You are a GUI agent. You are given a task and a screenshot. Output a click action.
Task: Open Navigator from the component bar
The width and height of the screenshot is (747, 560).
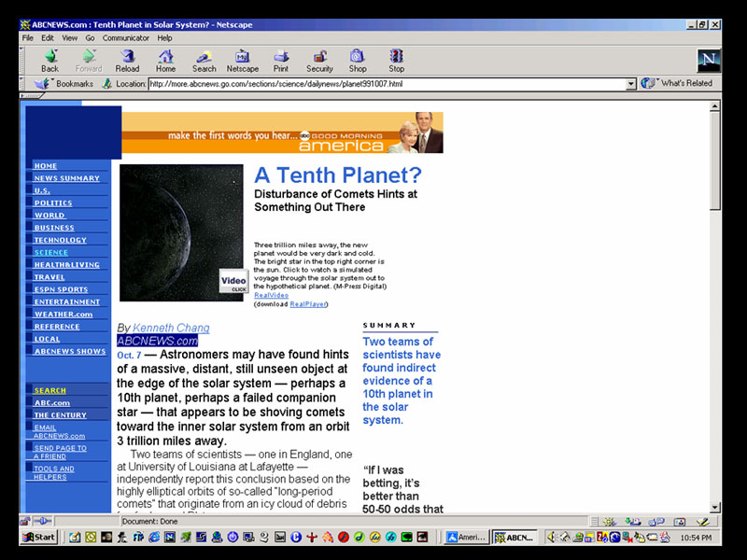point(609,522)
